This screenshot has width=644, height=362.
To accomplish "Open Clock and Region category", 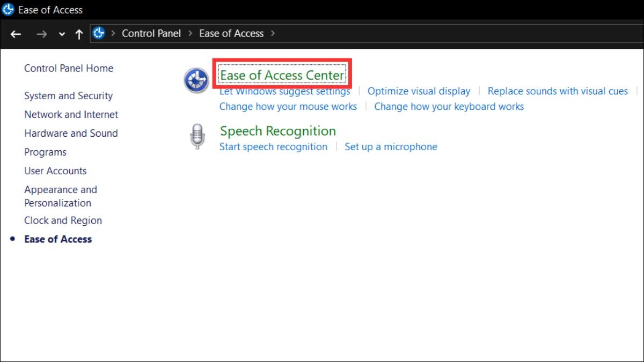I will [x=63, y=220].
